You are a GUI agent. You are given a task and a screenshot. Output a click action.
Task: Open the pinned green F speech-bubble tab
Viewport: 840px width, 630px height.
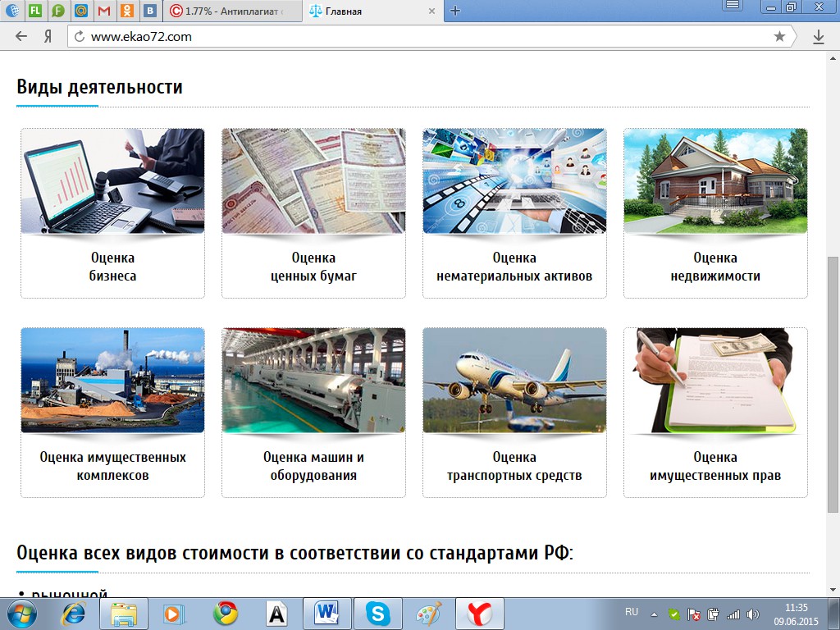click(x=58, y=10)
